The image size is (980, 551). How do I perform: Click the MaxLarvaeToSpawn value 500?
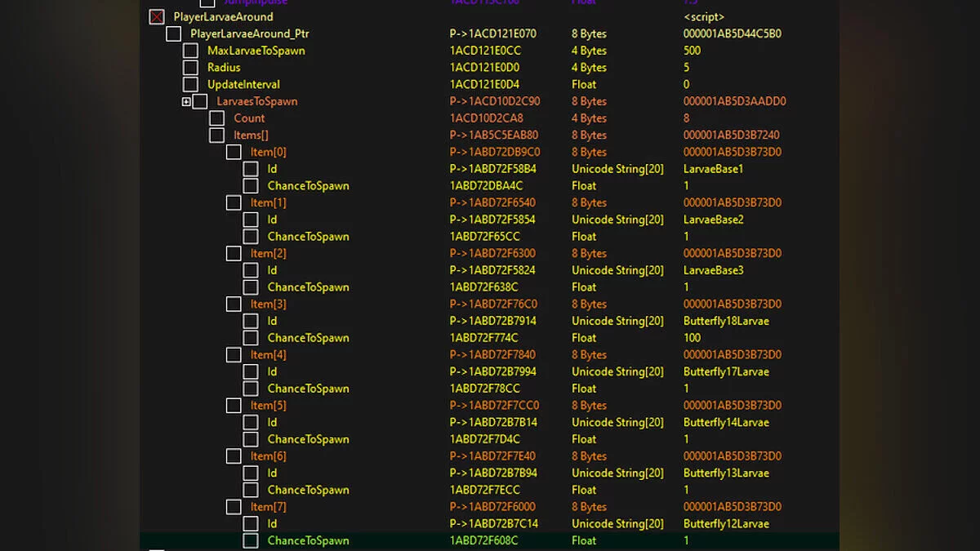click(692, 51)
